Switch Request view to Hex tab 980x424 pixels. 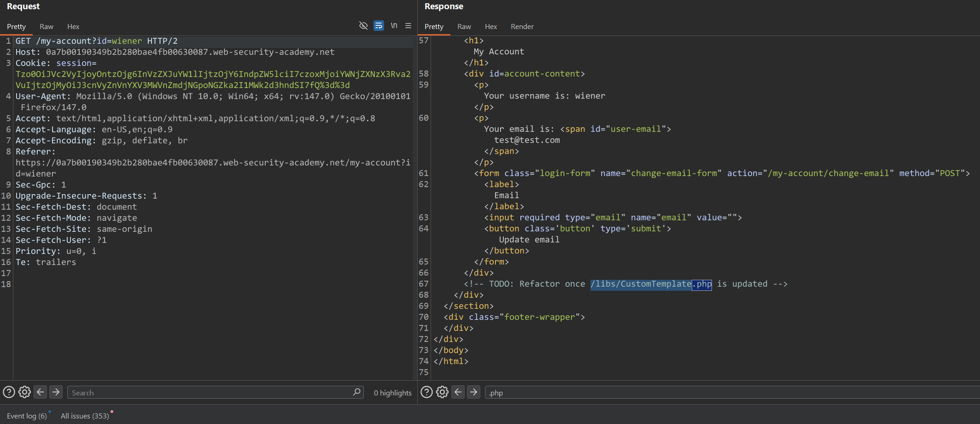(73, 27)
